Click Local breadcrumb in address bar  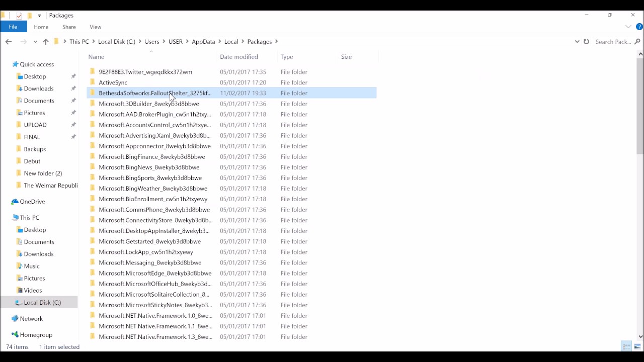point(231,42)
